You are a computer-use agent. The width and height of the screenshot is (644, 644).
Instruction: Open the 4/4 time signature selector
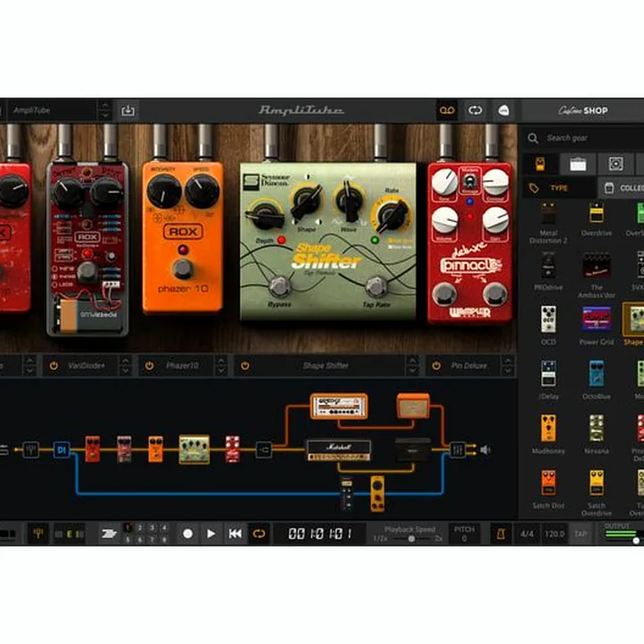coord(527,534)
